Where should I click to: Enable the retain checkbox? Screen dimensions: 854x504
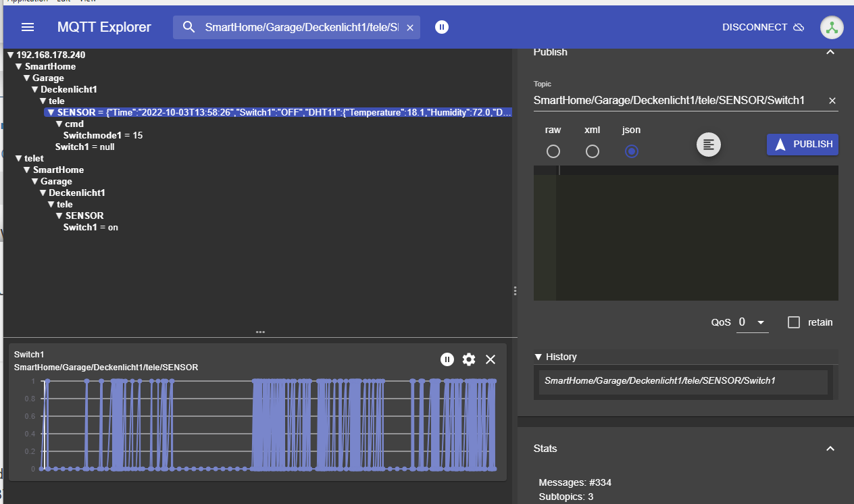(x=795, y=322)
